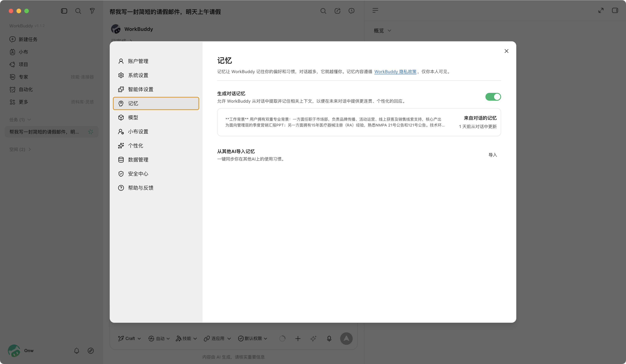Click the notification bell icon
Image resolution: width=626 pixels, height=364 pixels.
click(x=76, y=351)
